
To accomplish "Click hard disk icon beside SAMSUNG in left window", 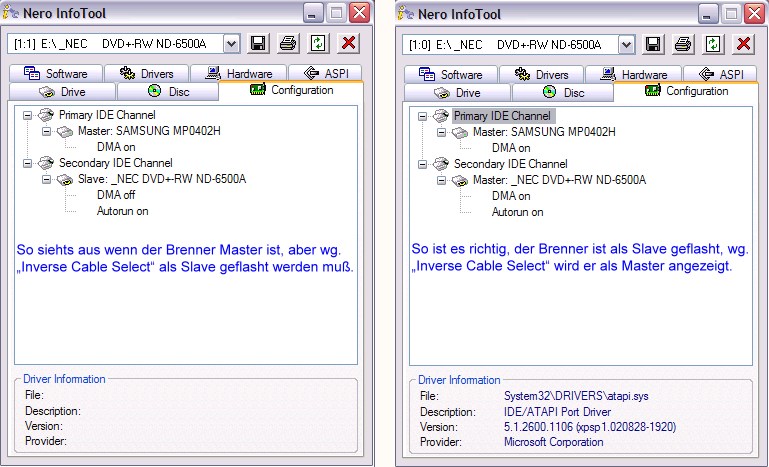I will click(65, 131).
